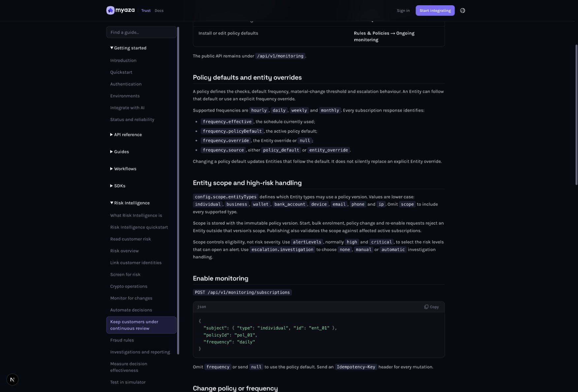Switch to the Docs tab
578x392 pixels.
coord(159,11)
